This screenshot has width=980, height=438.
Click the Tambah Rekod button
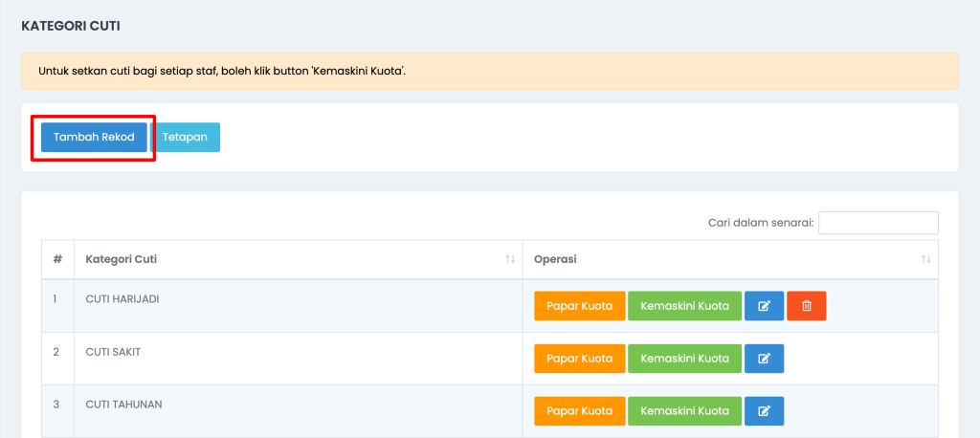pyautogui.click(x=94, y=138)
